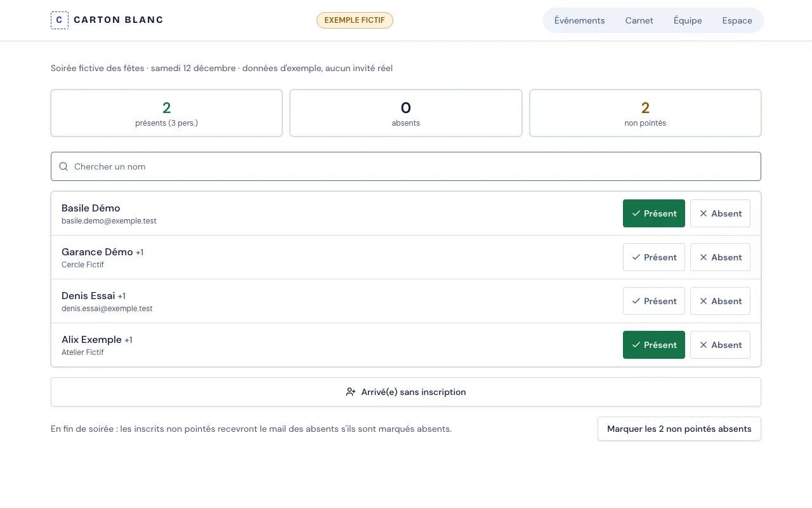Click the Atelier Fictif label

click(x=82, y=352)
